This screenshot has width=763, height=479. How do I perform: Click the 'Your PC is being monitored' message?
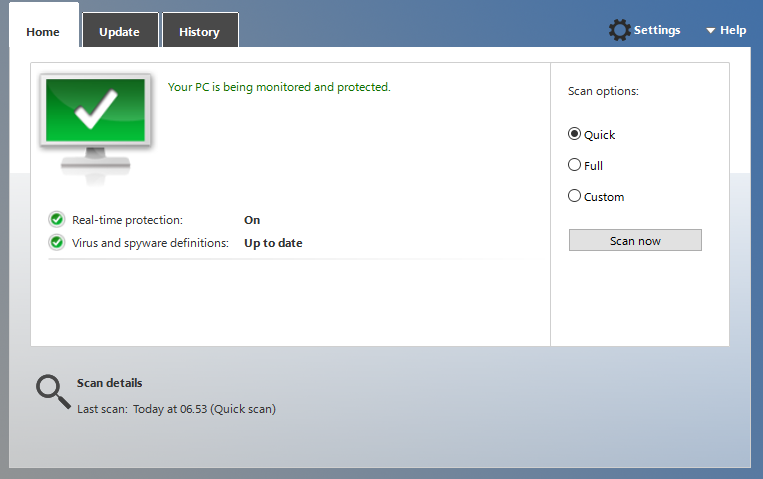(x=279, y=87)
